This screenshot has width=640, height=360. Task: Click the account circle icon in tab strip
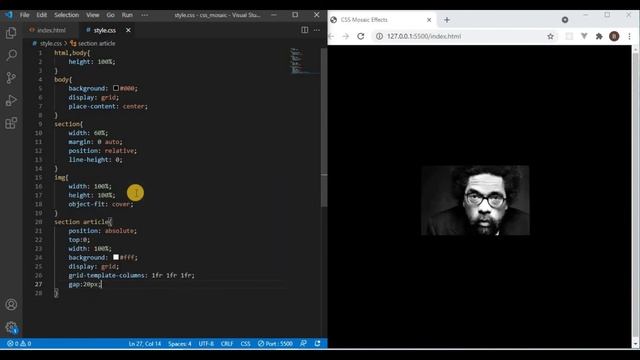coord(565,20)
